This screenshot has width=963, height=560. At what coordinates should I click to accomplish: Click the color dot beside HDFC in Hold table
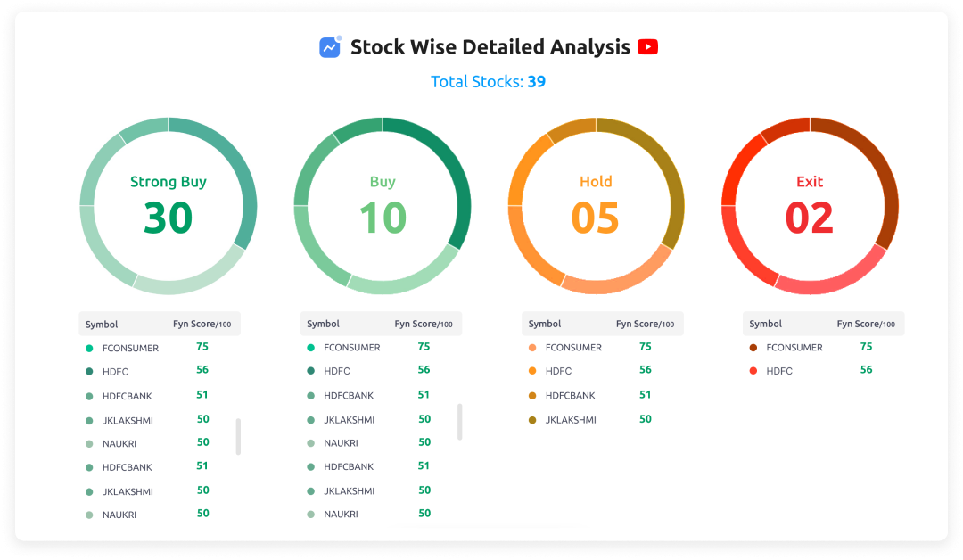(x=532, y=371)
